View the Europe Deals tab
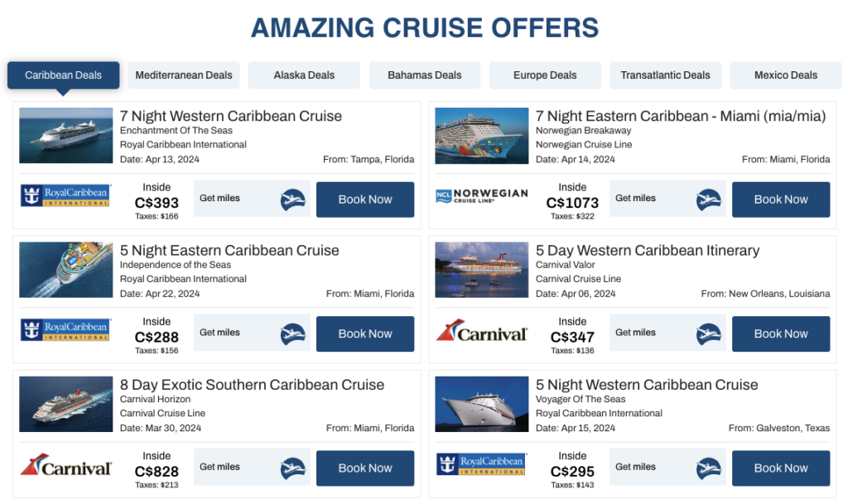848x504 pixels. point(545,74)
